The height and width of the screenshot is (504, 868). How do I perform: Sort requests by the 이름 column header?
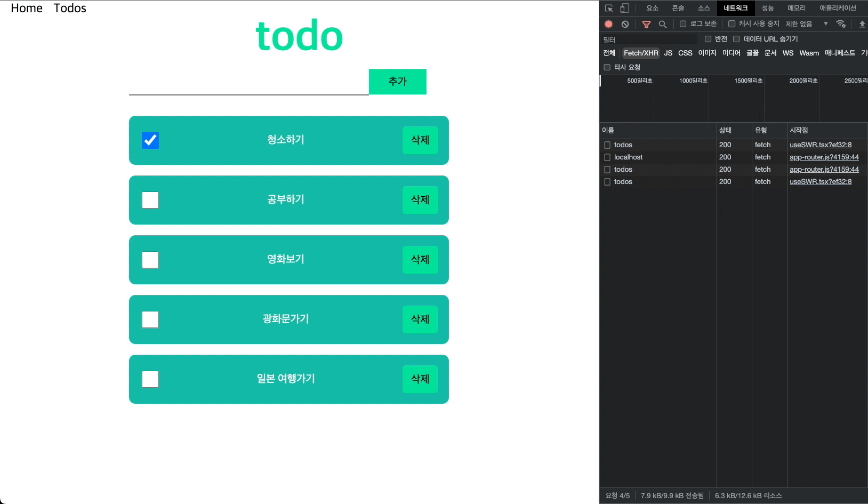pyautogui.click(x=608, y=130)
